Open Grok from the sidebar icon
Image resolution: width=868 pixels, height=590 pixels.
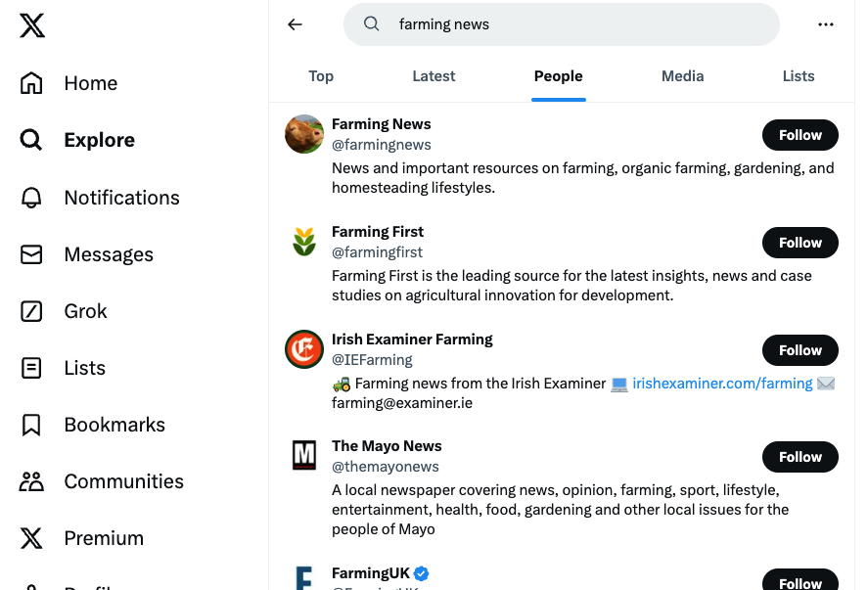coord(31,311)
